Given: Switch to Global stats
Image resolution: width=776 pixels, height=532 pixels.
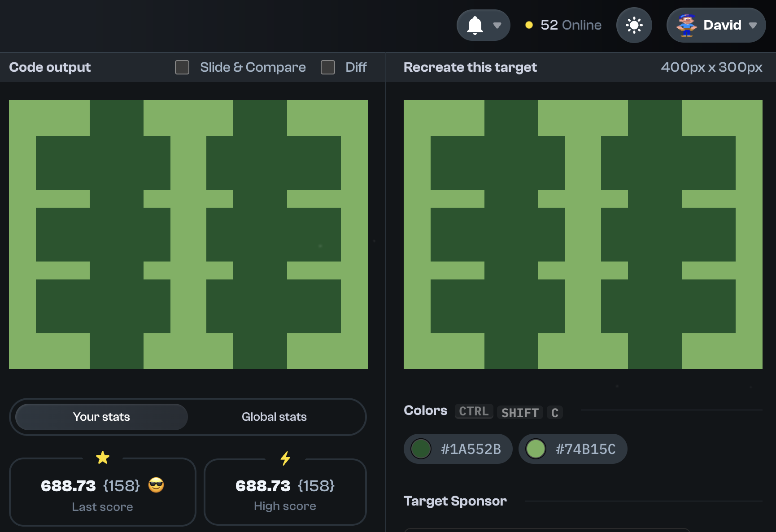Looking at the screenshot, I should [274, 417].
